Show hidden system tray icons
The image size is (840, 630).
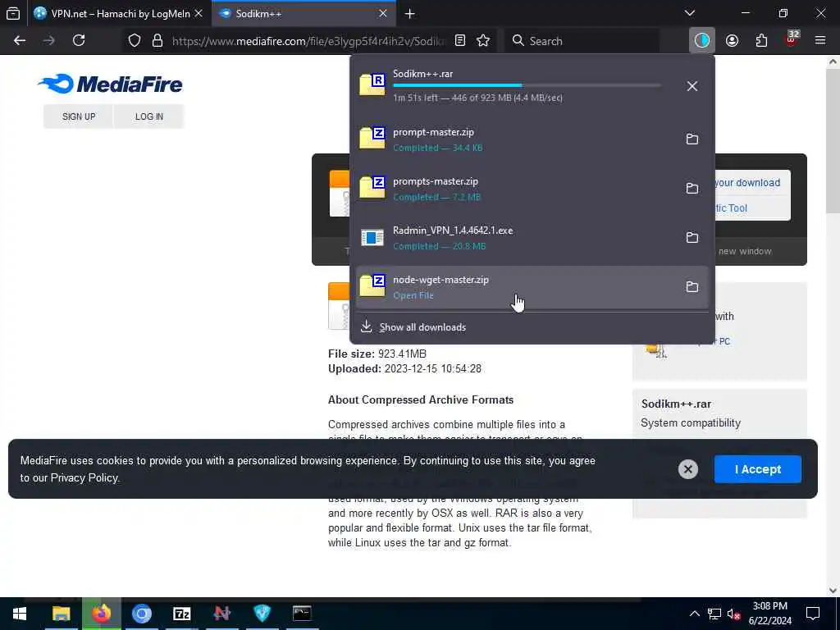click(694, 614)
